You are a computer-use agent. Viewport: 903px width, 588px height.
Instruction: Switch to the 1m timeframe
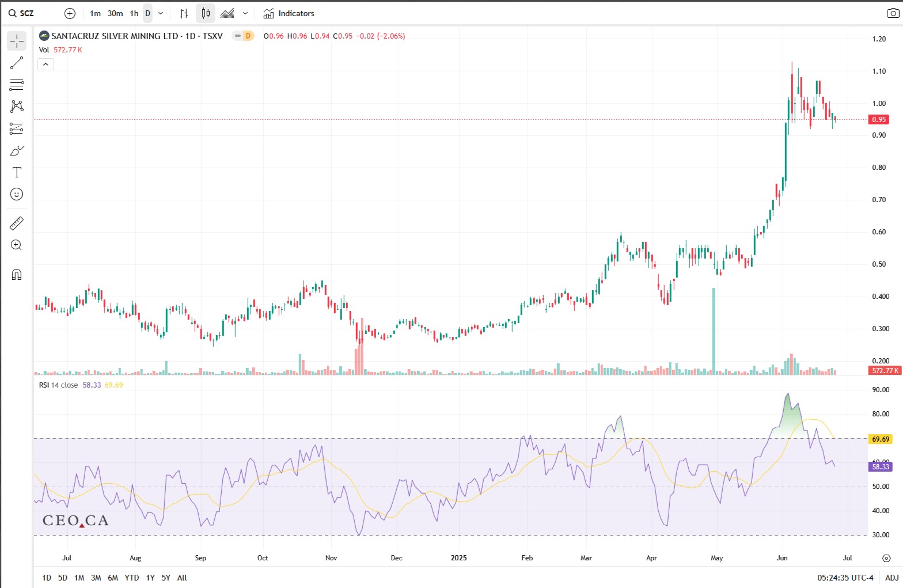pyautogui.click(x=95, y=13)
